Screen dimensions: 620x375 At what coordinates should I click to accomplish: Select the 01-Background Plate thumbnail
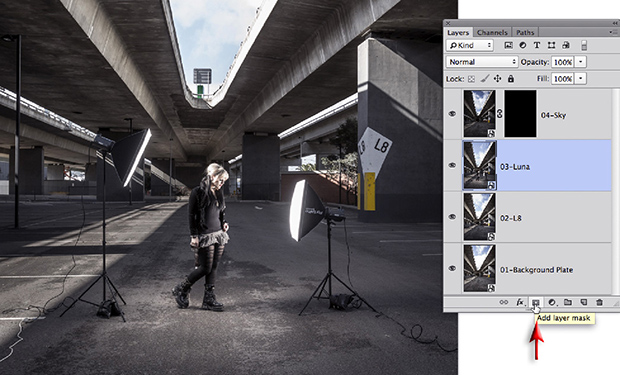479,268
